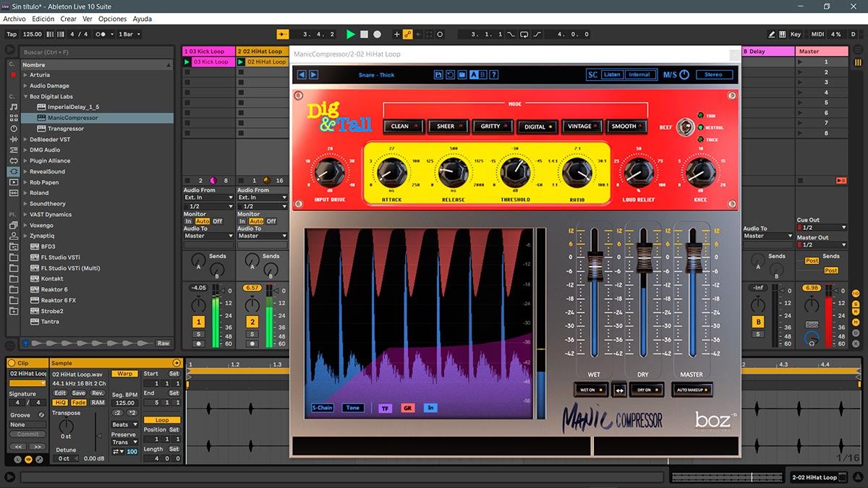The height and width of the screenshot is (488, 868).
Task: Open the HiHat track Audio To Master dropdown
Action: (x=262, y=236)
